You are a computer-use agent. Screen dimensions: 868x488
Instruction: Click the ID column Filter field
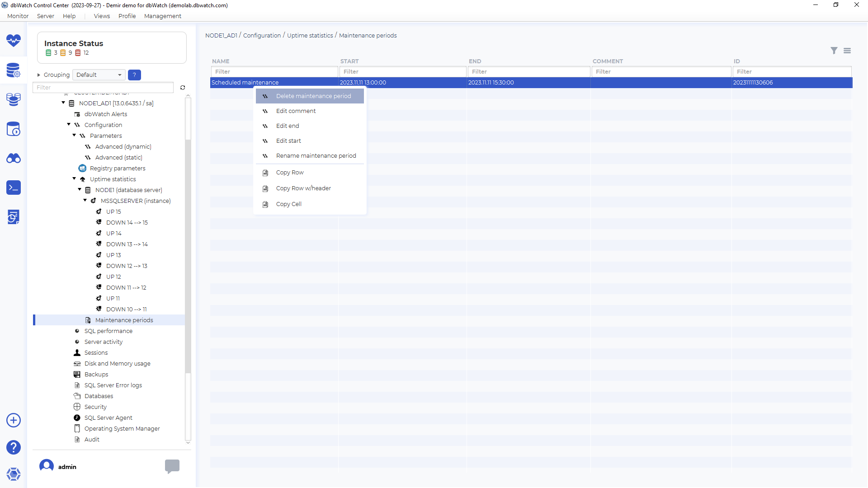[x=792, y=72]
